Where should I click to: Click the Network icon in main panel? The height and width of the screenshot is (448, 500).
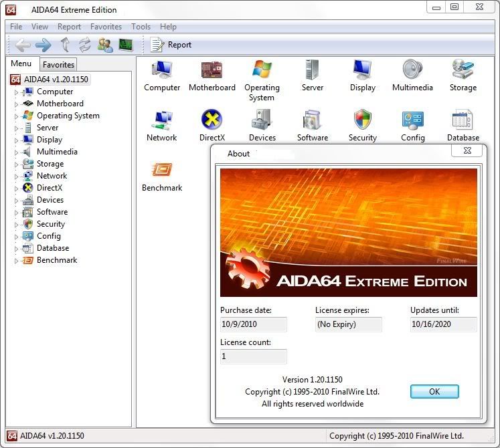161,120
